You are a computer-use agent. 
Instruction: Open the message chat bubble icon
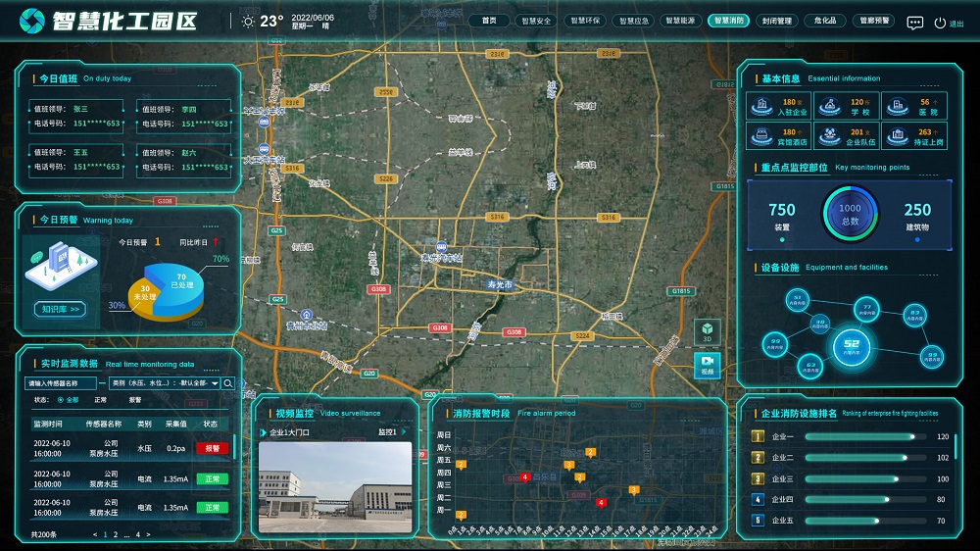(x=914, y=23)
